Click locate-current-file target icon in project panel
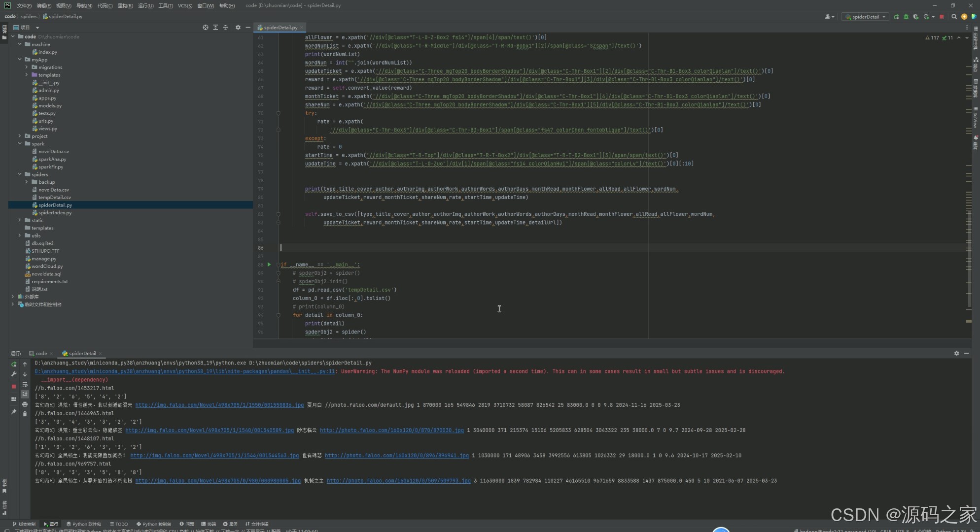Image resolution: width=980 pixels, height=532 pixels. [x=206, y=28]
